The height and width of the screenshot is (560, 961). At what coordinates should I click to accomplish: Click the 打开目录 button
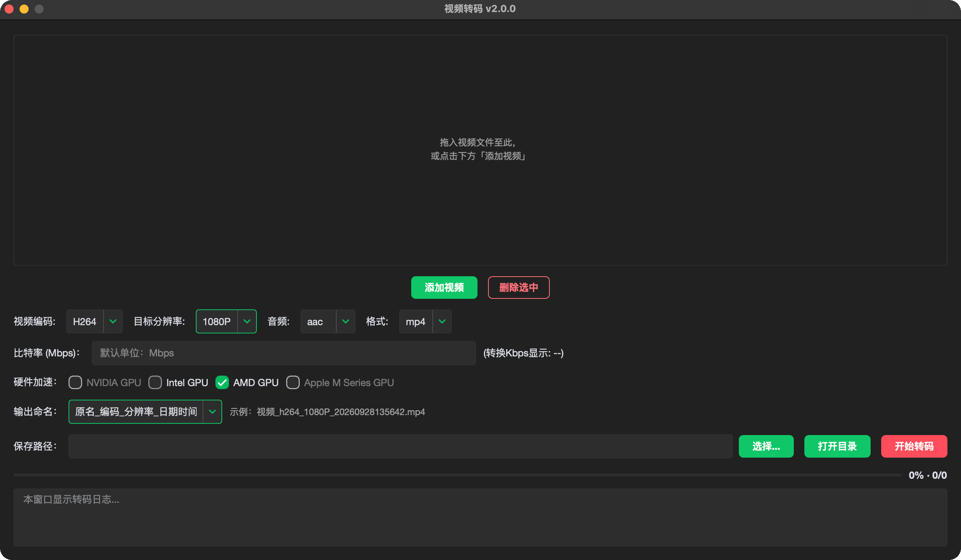click(837, 446)
